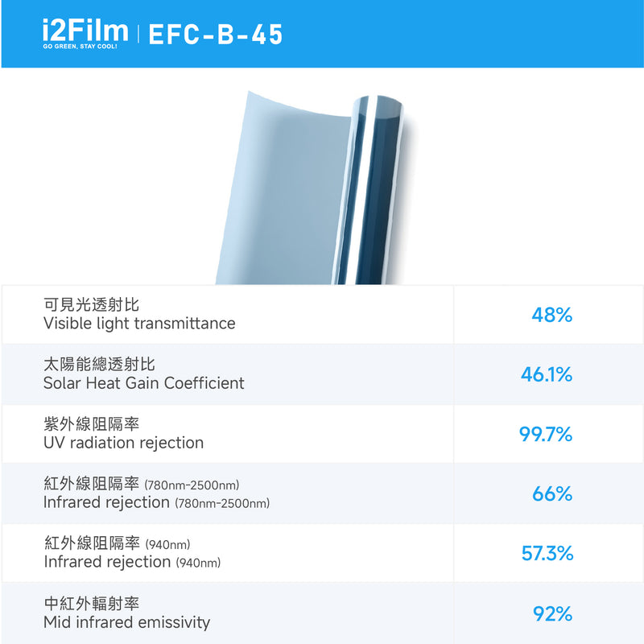Screen dimensions: 644x644
Task: Click the Chinese label '紫外線阻隔率'
Action: pos(91,424)
